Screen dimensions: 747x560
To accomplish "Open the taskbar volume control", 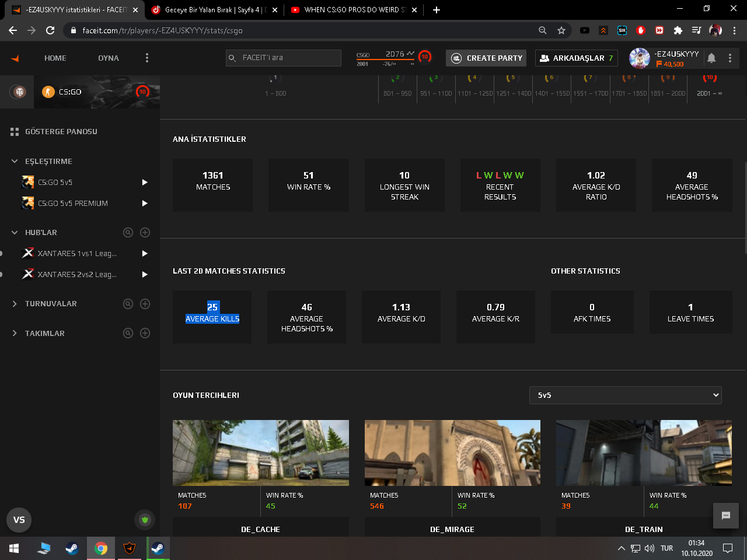I will click(x=650, y=548).
